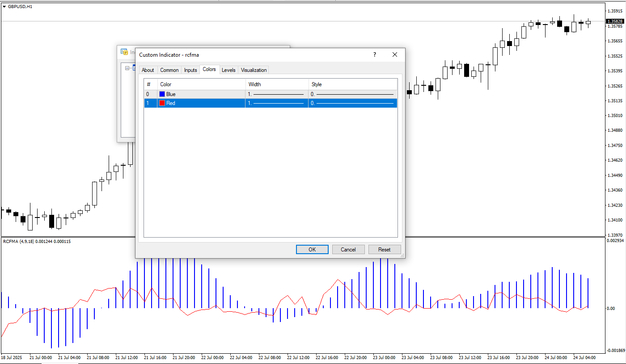Screen dimensions: 626x364
Task: Click the Blue color swatch in row 0
Action: click(x=162, y=94)
